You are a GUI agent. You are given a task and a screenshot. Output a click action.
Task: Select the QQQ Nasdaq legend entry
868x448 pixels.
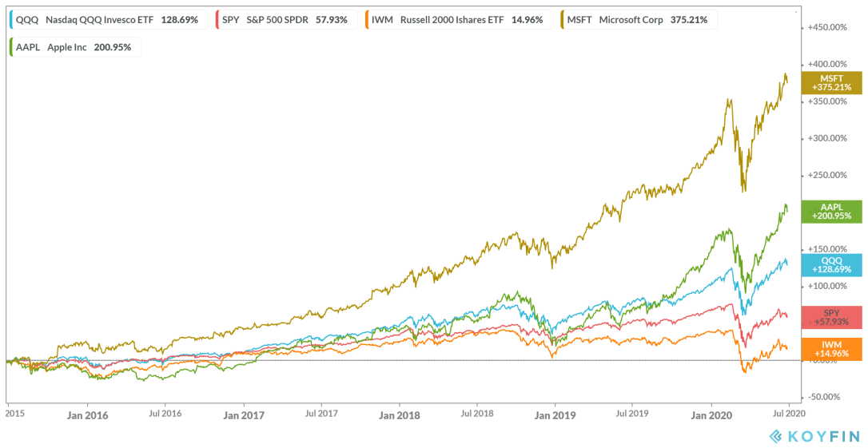[x=107, y=19]
